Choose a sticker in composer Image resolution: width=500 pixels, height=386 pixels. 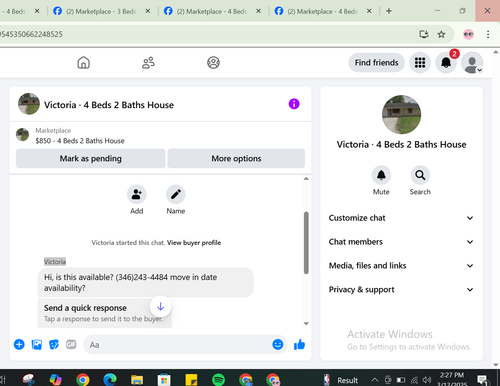point(54,344)
